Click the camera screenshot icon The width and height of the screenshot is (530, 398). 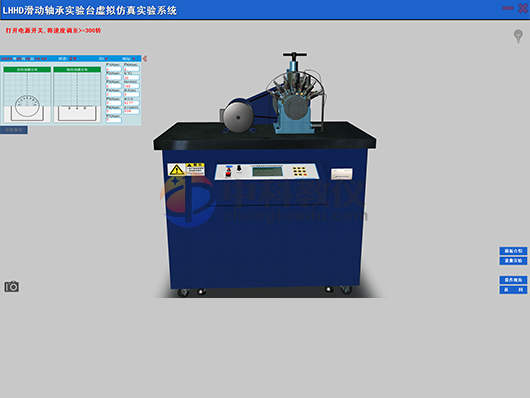11,286
